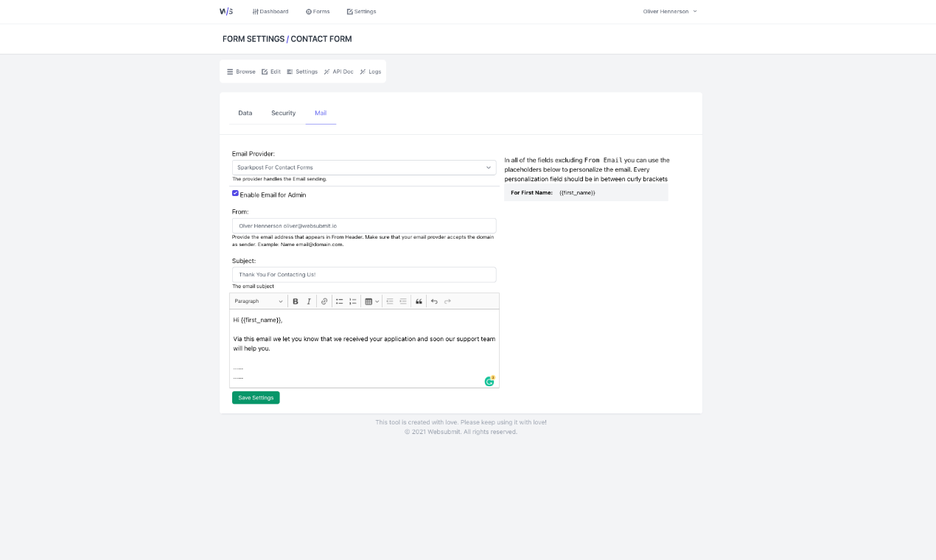Switch to the Data tab
This screenshot has width=936, height=560.
coord(245,113)
